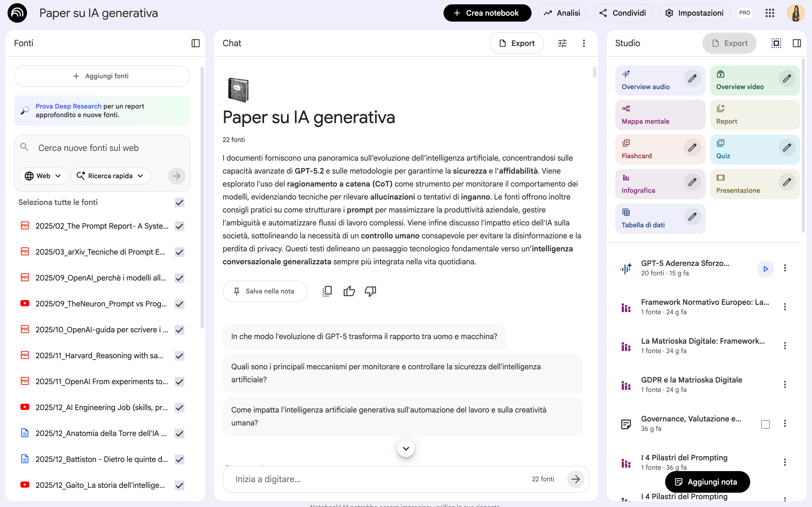
Task: Collapse the Fonti side panel
Action: [196, 43]
